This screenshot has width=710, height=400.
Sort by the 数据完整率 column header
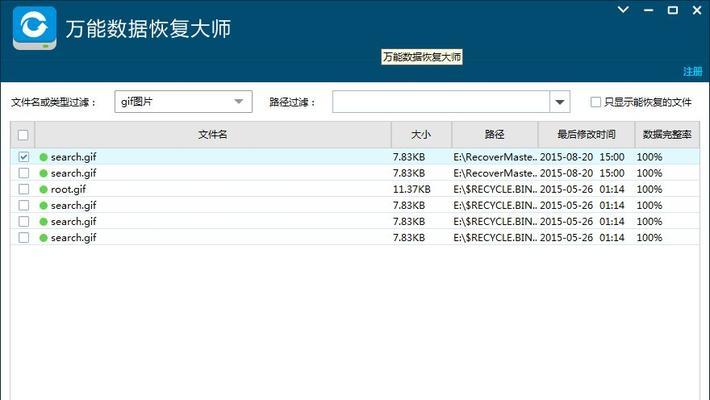(x=667, y=135)
